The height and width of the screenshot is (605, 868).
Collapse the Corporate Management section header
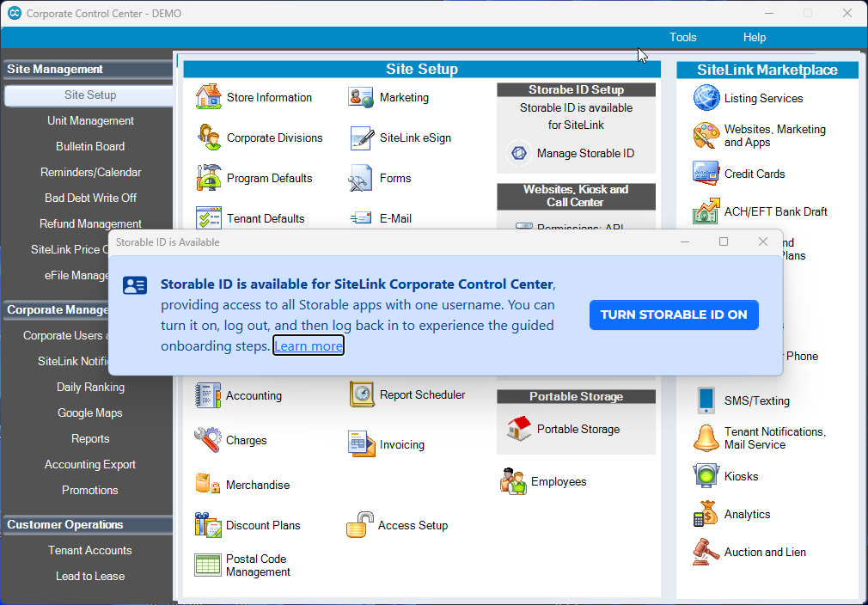pos(57,309)
